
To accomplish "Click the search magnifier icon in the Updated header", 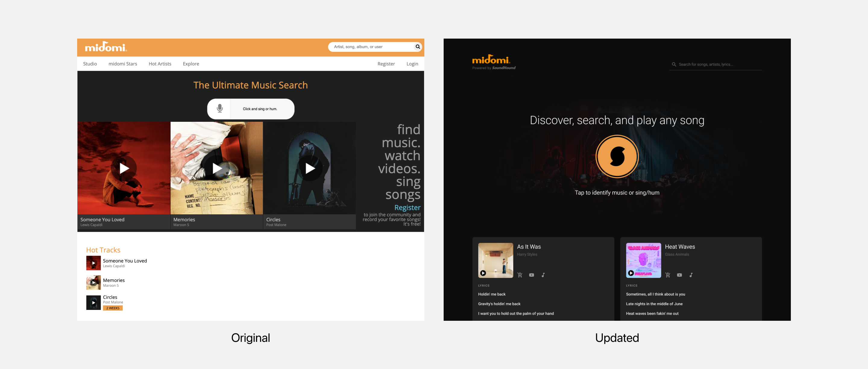I will coord(674,65).
